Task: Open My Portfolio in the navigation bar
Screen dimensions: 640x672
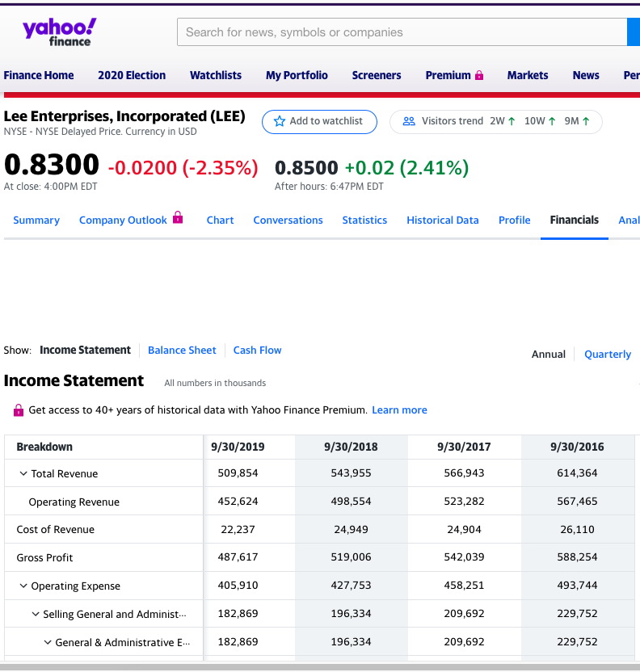Action: pyautogui.click(x=297, y=75)
